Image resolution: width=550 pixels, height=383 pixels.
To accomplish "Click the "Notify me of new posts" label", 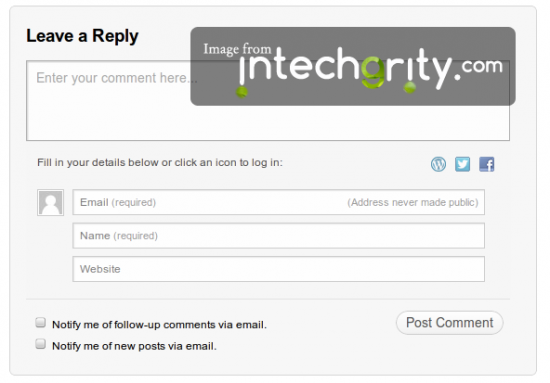I will click(134, 346).
